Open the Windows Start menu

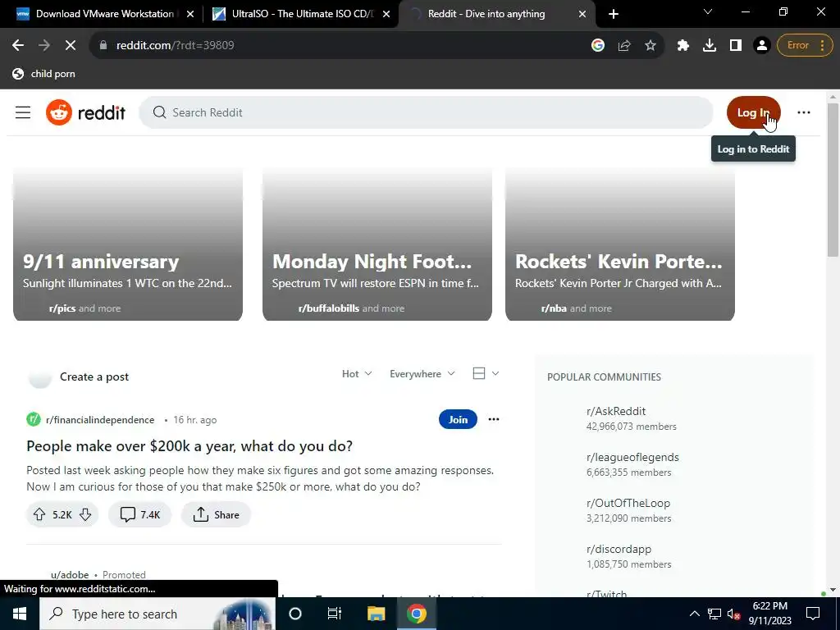(x=20, y=614)
